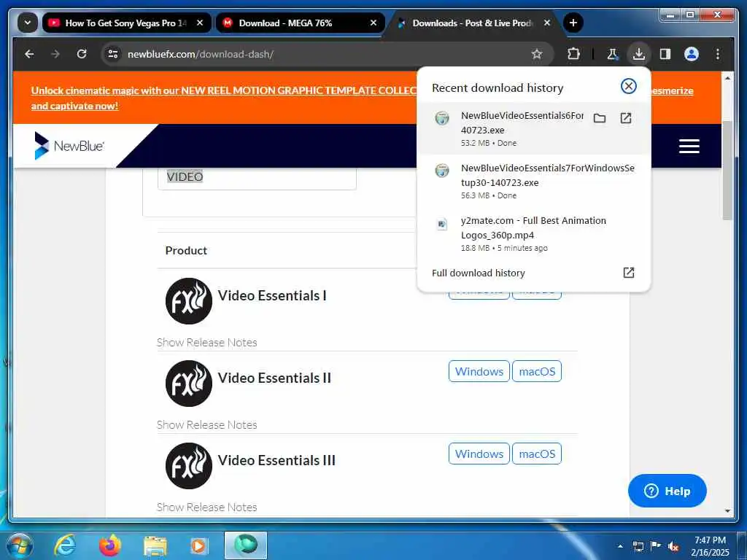The image size is (747, 560).
Task: Download Video Essentials III for macOS
Action: (x=537, y=454)
